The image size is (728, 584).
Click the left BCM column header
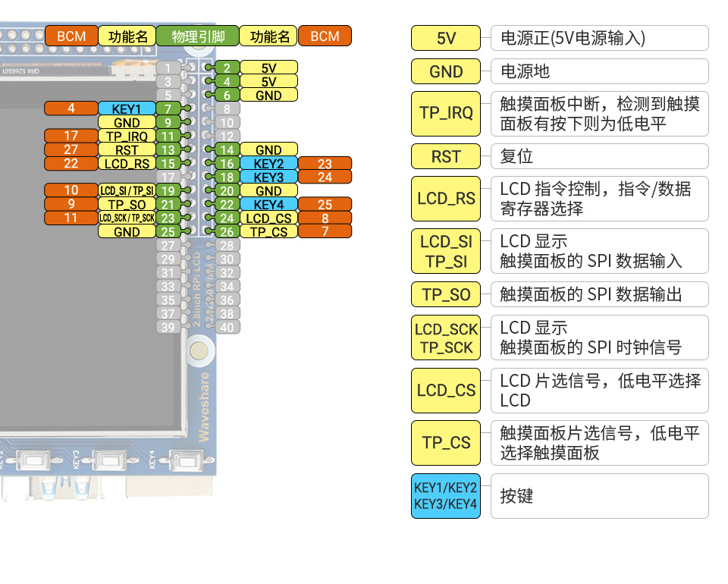pos(71,36)
